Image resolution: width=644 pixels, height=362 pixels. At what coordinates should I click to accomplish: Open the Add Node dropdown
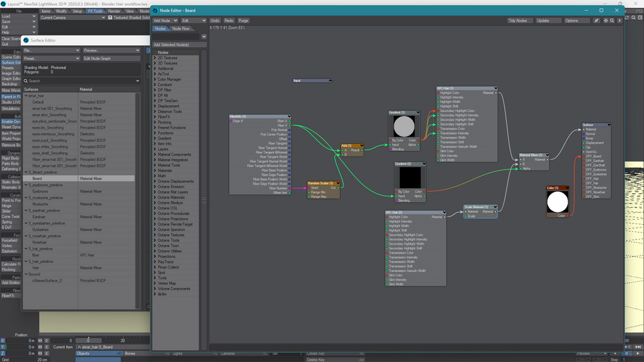[x=165, y=21]
